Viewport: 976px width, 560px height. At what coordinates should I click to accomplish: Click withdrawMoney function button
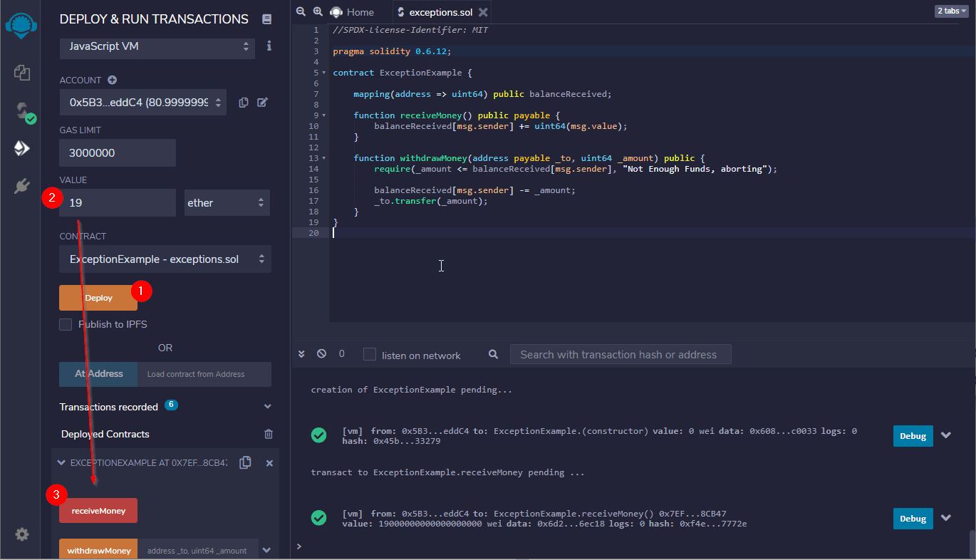pos(99,551)
